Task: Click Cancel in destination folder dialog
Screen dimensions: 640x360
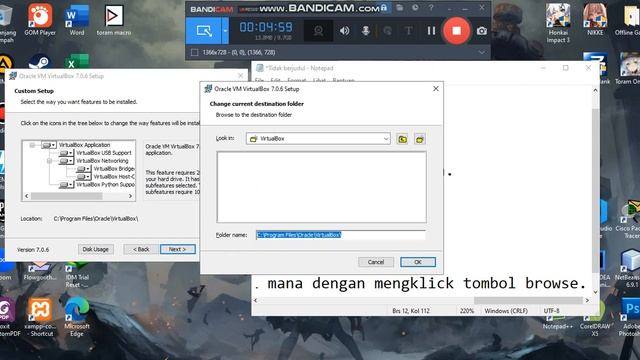Action: [x=376, y=262]
